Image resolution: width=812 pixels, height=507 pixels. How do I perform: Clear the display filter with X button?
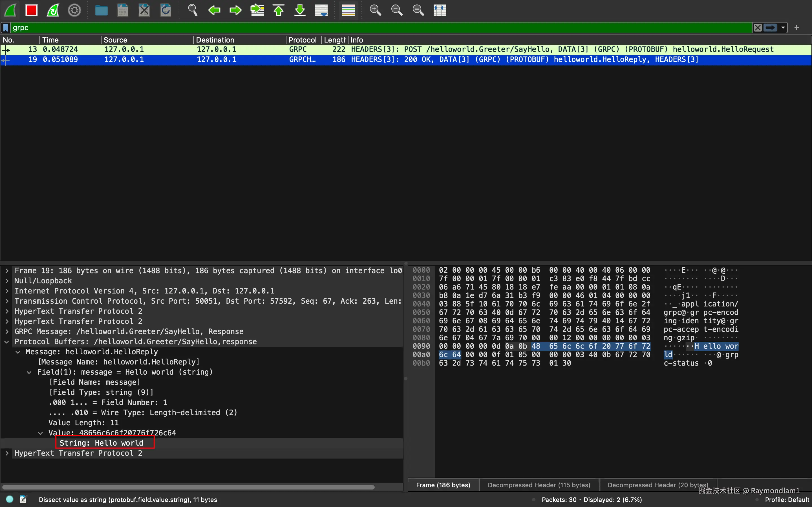(x=758, y=28)
